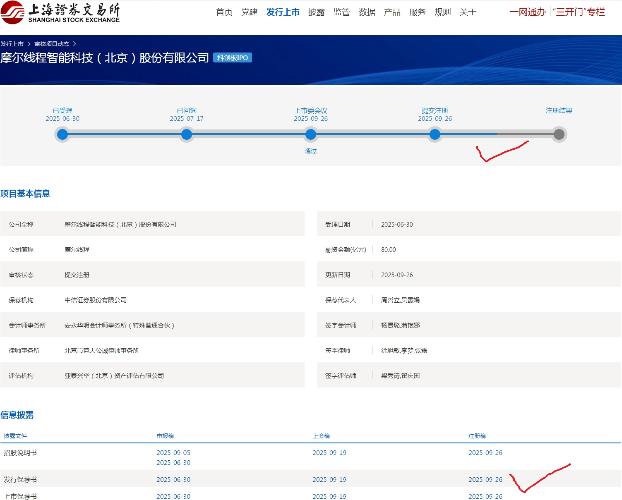The height and width of the screenshot is (500, 622).
Task: Click the 已受理 2025-06-30 timeline node
Action: 62,135
